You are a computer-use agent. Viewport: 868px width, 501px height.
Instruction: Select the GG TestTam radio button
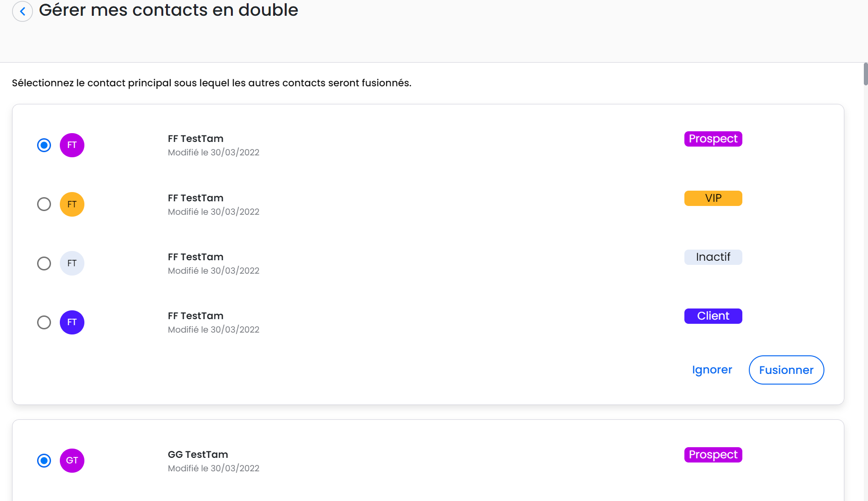(x=44, y=460)
